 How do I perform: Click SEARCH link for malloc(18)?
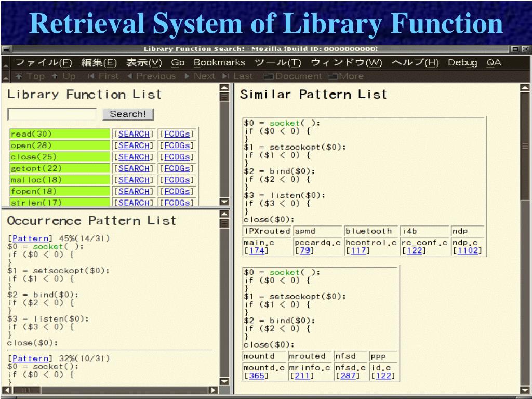[134, 180]
